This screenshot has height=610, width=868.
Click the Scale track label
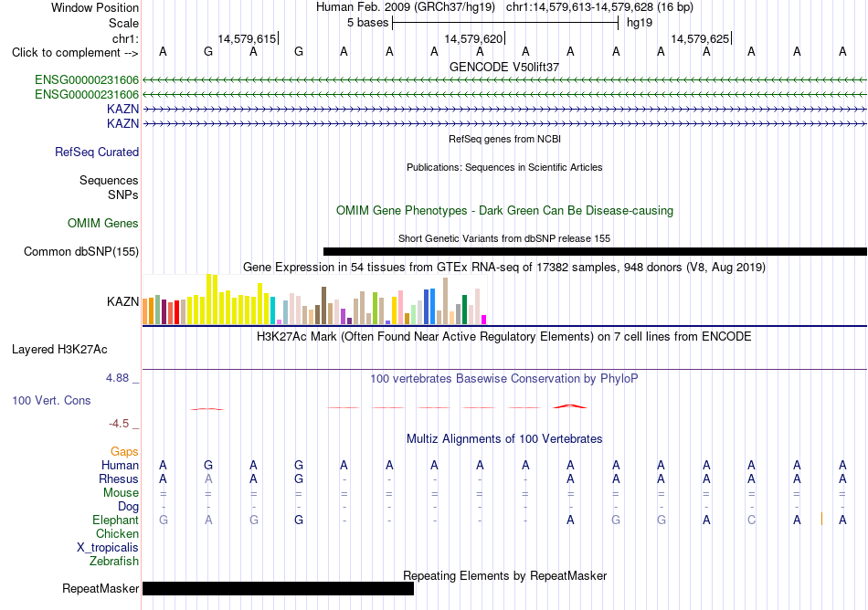123,23
